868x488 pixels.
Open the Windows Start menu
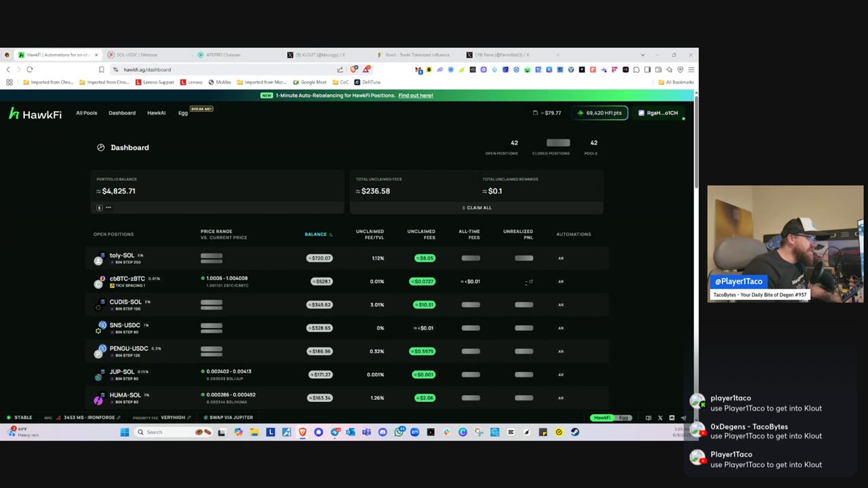(x=125, y=432)
